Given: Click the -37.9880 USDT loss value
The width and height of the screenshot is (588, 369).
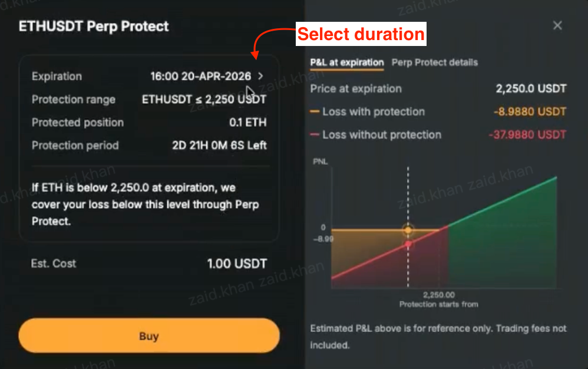Looking at the screenshot, I should (x=527, y=135).
